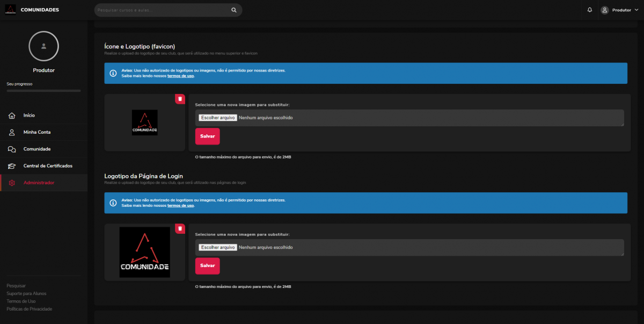Click the Seu progresso progress bar
644x324 pixels.
tap(43, 91)
